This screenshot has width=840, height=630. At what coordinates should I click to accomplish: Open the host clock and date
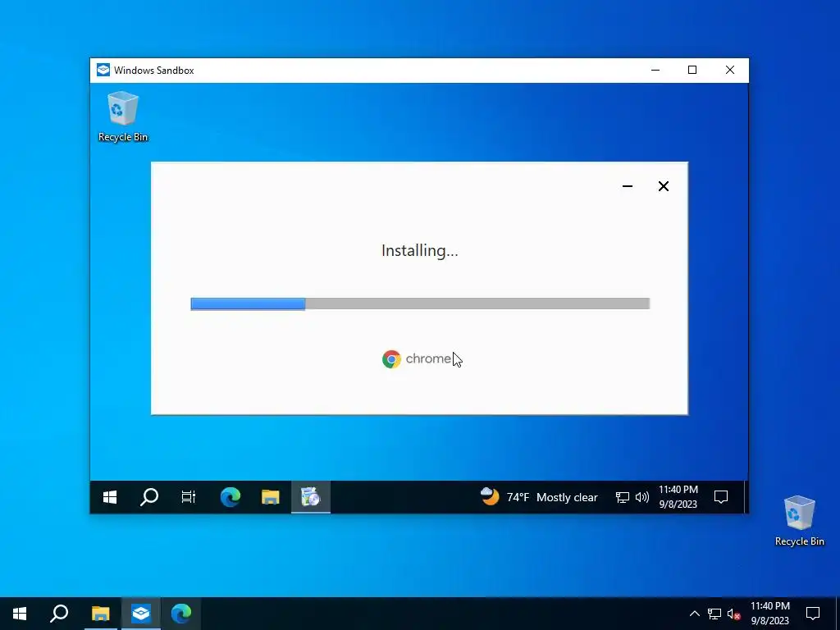(x=769, y=614)
